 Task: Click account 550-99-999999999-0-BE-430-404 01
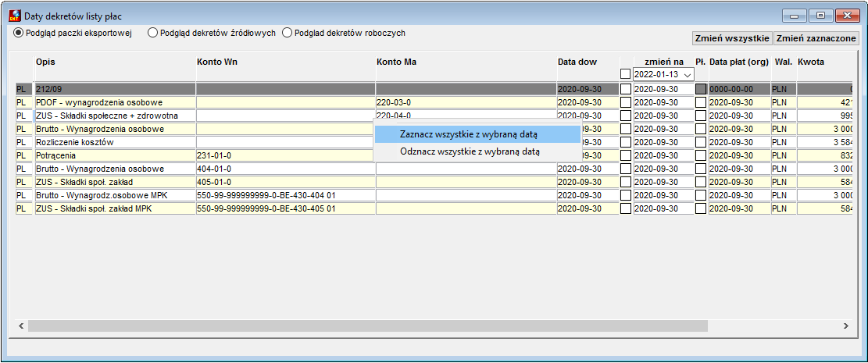click(x=286, y=195)
